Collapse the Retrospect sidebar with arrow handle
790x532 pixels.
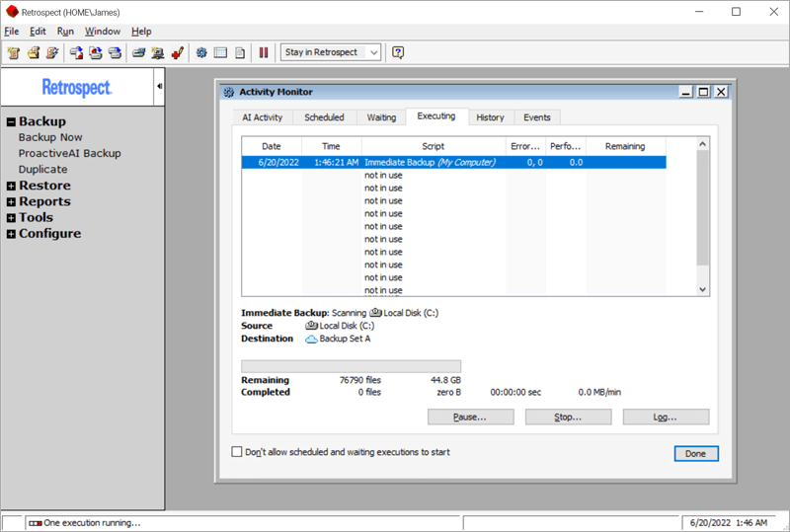(159, 86)
